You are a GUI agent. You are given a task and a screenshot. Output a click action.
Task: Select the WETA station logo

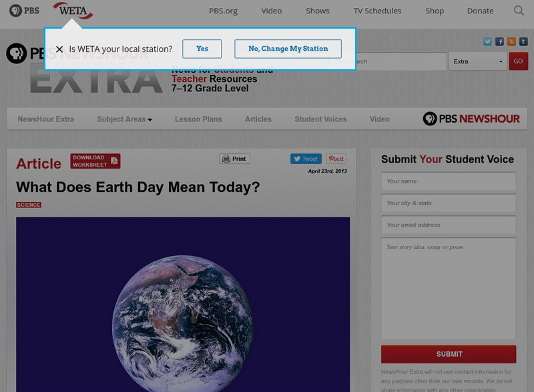[73, 11]
